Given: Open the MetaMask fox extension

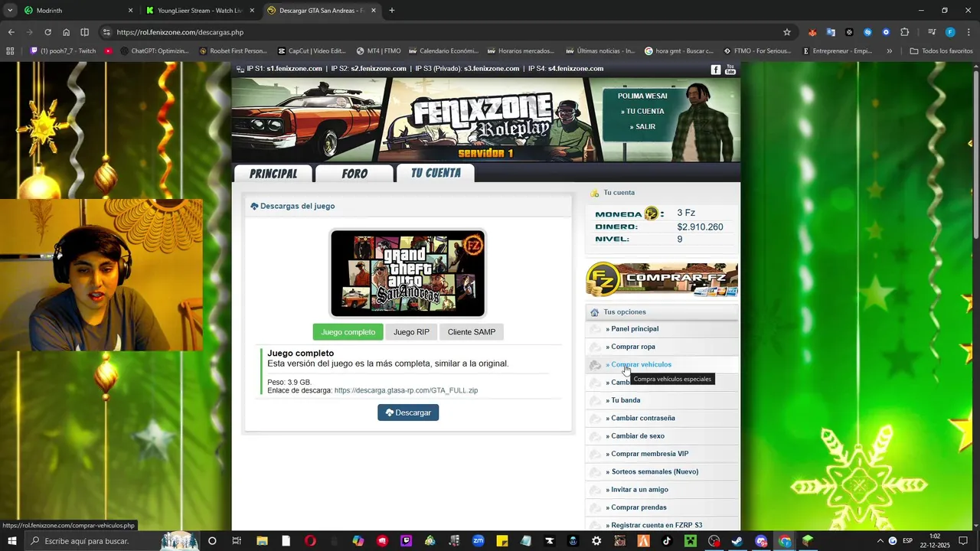Looking at the screenshot, I should [x=812, y=32].
